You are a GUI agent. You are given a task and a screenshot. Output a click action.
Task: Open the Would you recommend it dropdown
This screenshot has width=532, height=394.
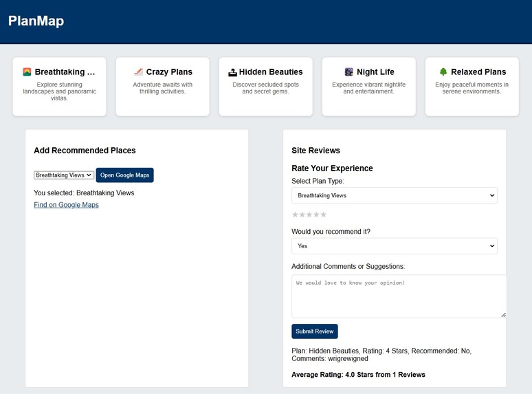coord(395,246)
